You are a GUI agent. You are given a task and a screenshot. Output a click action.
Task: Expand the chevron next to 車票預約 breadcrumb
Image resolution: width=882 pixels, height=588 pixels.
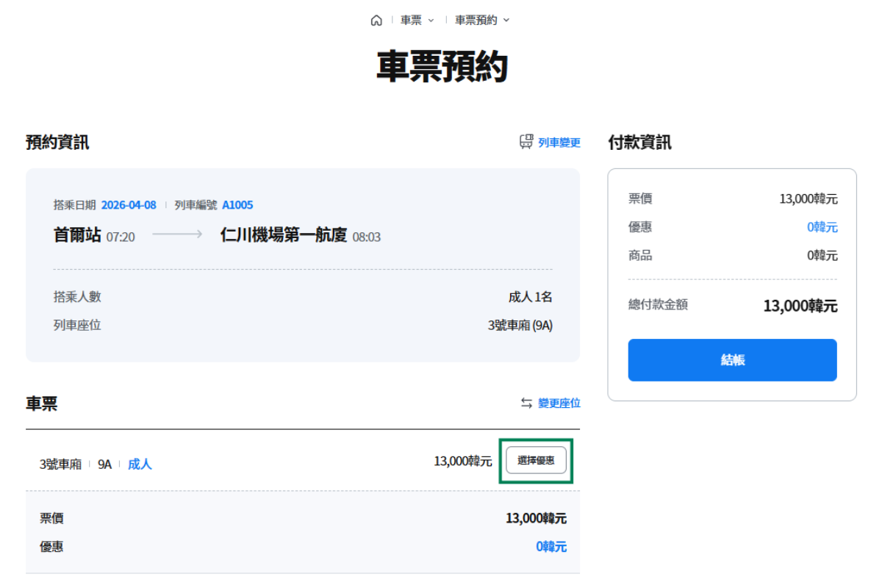[506, 21]
